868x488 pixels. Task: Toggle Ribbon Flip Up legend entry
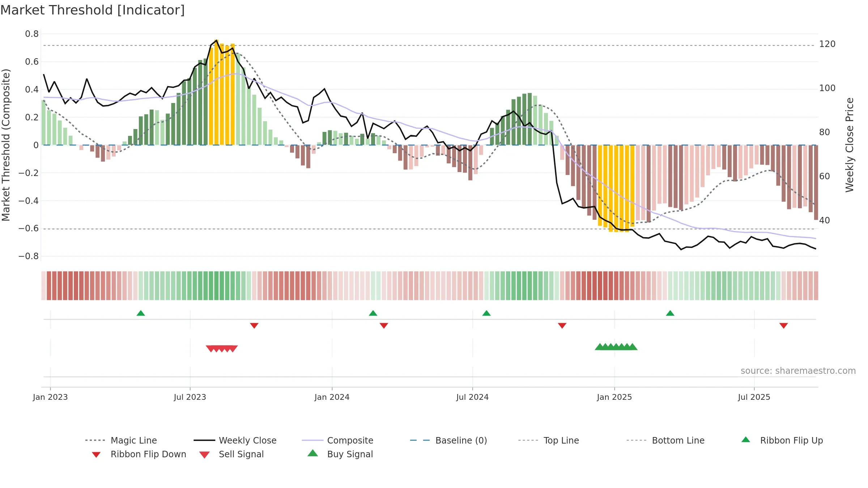click(x=782, y=440)
